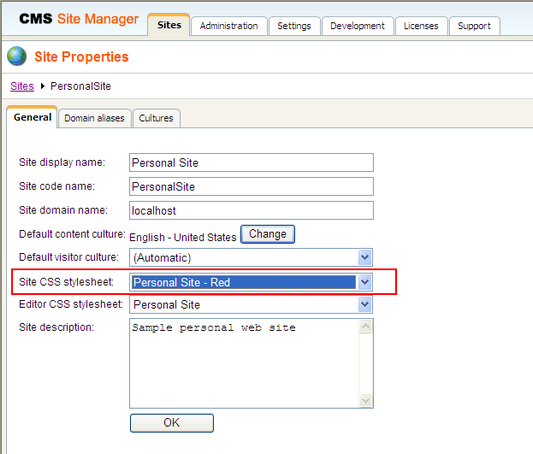Screen dimensions: 533x454
Task: Click the description scrollbar up arrow
Action: click(x=365, y=327)
